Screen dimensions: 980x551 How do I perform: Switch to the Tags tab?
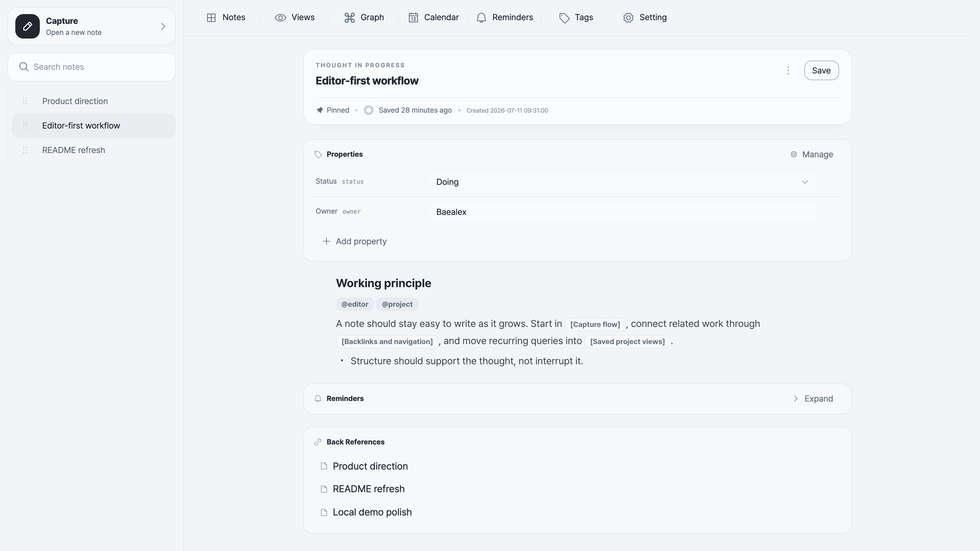pyautogui.click(x=576, y=17)
